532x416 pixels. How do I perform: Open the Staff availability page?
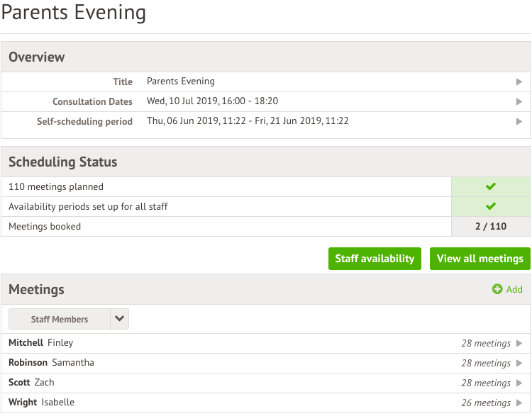[x=375, y=259]
